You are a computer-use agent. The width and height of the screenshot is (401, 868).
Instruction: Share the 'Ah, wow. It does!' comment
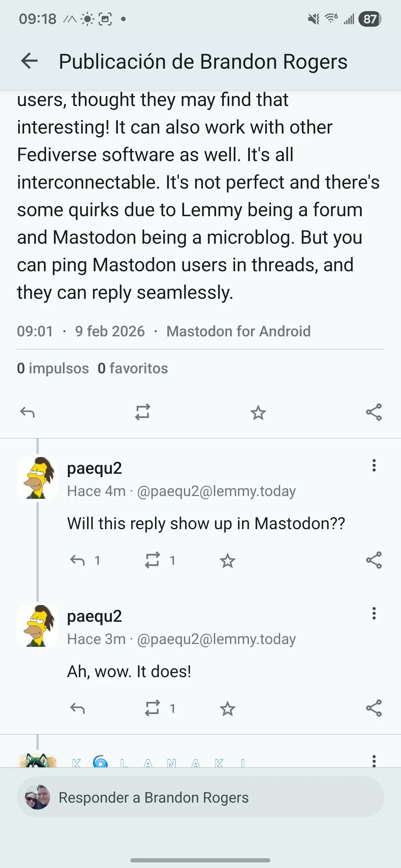coord(374,708)
